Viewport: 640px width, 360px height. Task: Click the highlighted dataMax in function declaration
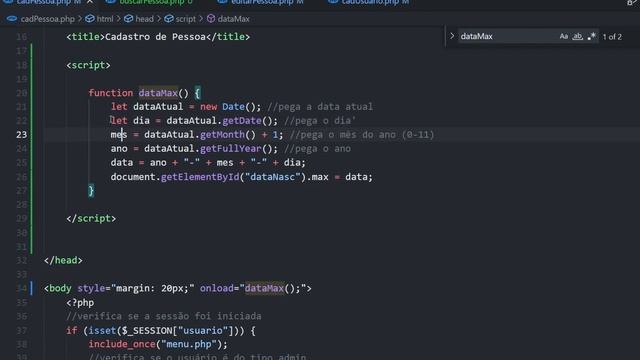point(158,93)
